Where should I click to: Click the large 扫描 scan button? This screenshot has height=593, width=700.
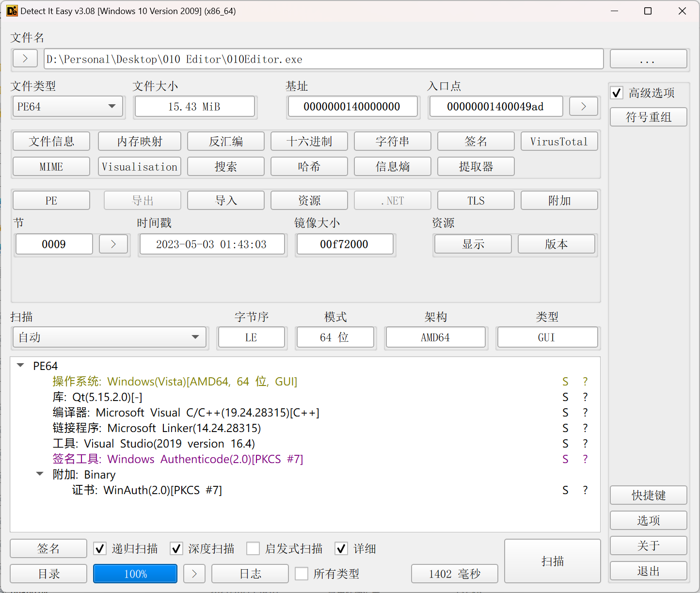(x=553, y=561)
